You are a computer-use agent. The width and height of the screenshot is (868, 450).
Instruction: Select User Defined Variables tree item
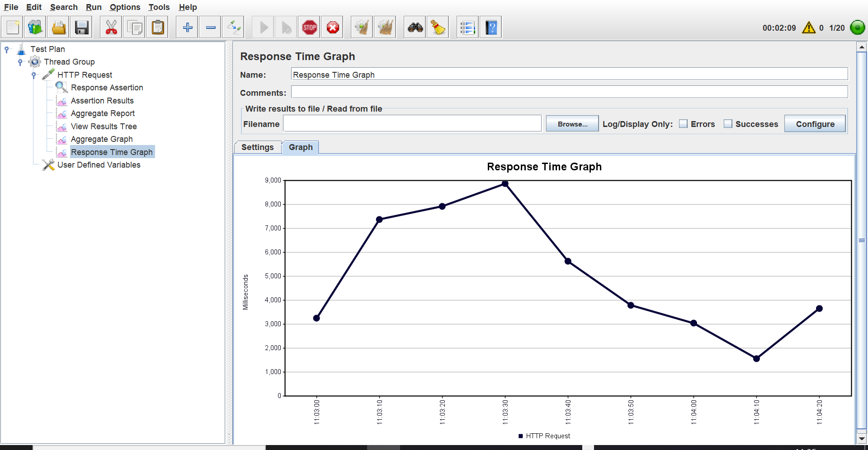pyautogui.click(x=99, y=165)
